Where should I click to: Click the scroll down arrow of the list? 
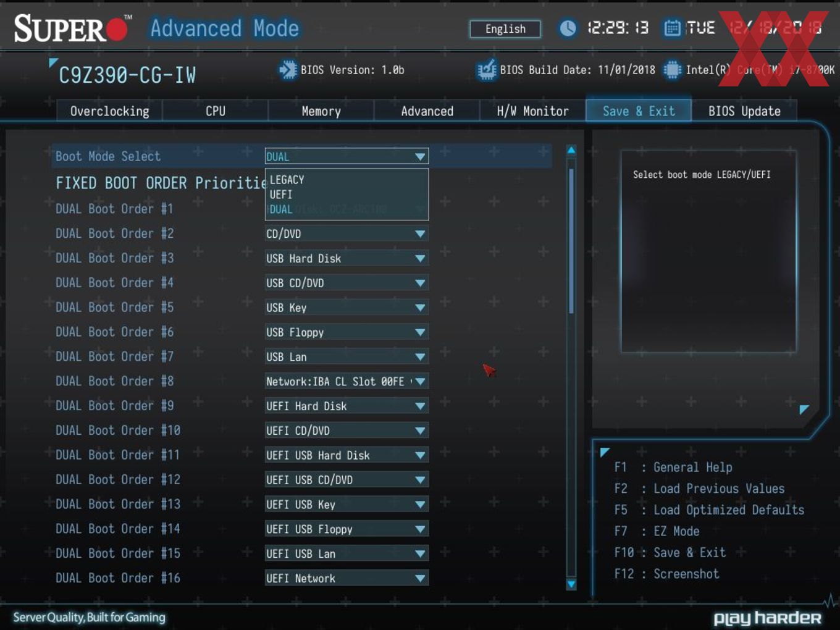pyautogui.click(x=571, y=584)
